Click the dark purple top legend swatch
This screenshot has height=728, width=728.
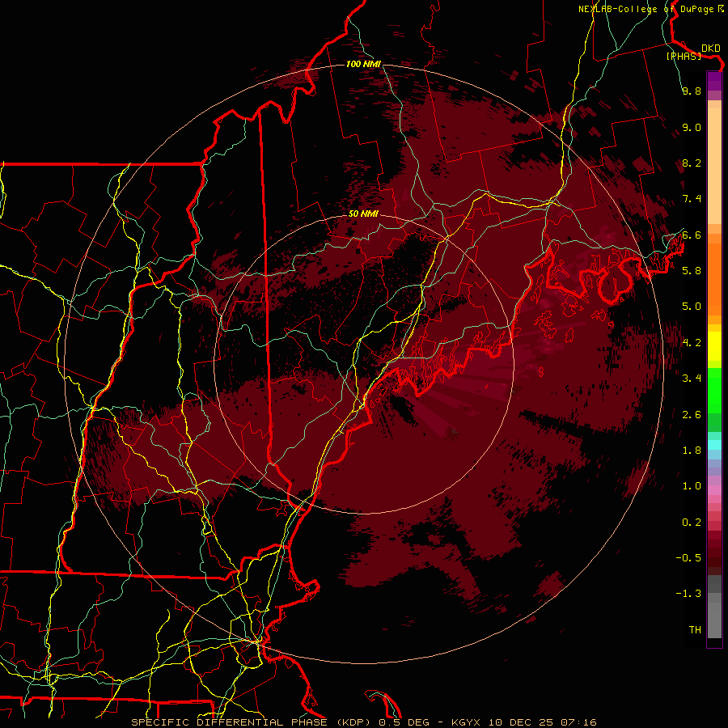pos(714,81)
